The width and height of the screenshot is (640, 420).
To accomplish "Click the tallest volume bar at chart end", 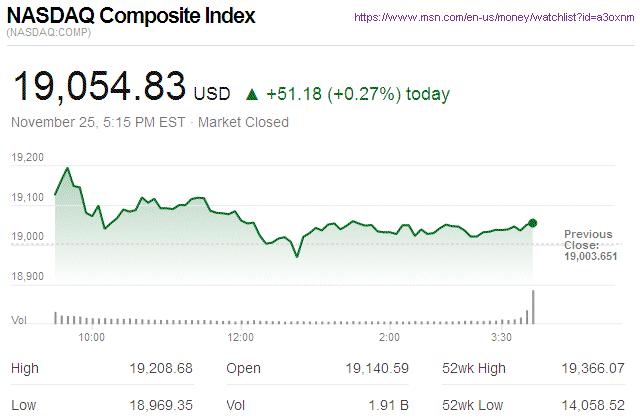I will (x=534, y=306).
